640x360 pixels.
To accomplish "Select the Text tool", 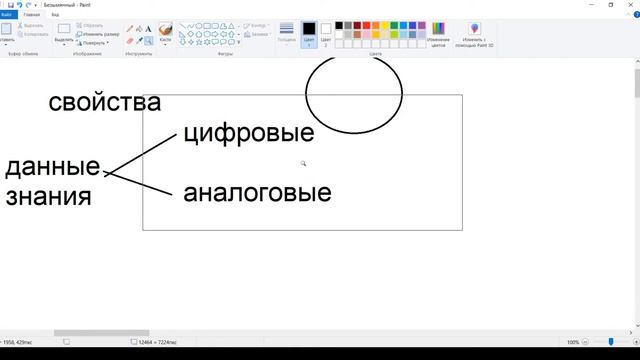I will click(x=148, y=29).
